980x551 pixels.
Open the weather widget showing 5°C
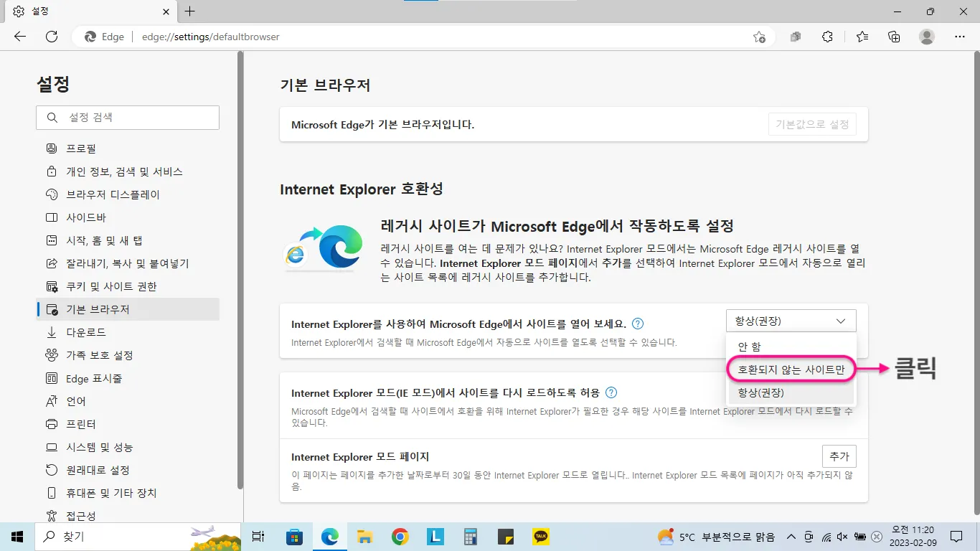pyautogui.click(x=716, y=537)
